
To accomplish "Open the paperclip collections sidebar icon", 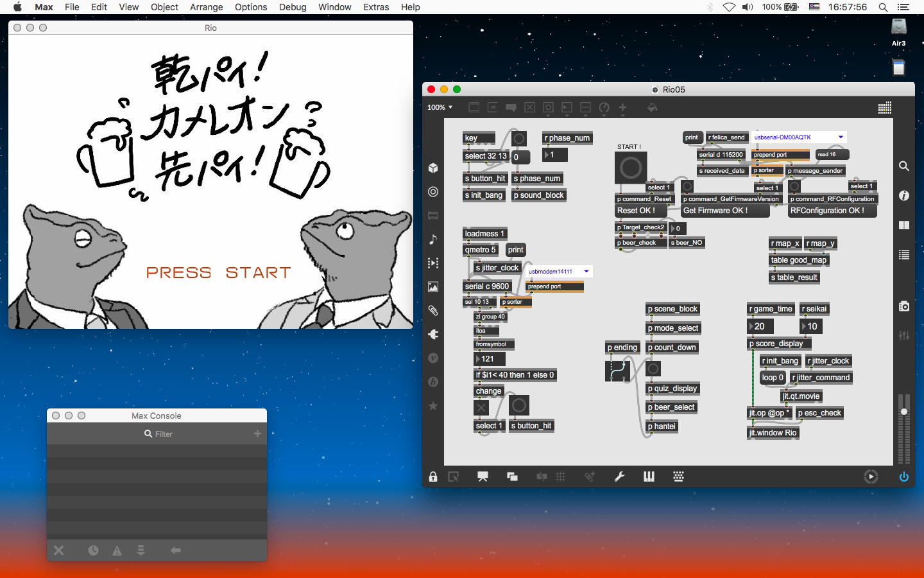I will coord(433,310).
